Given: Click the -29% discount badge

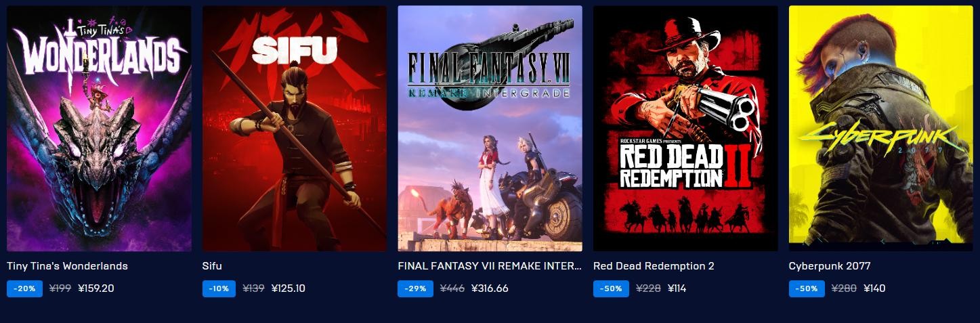Looking at the screenshot, I should click(x=415, y=288).
